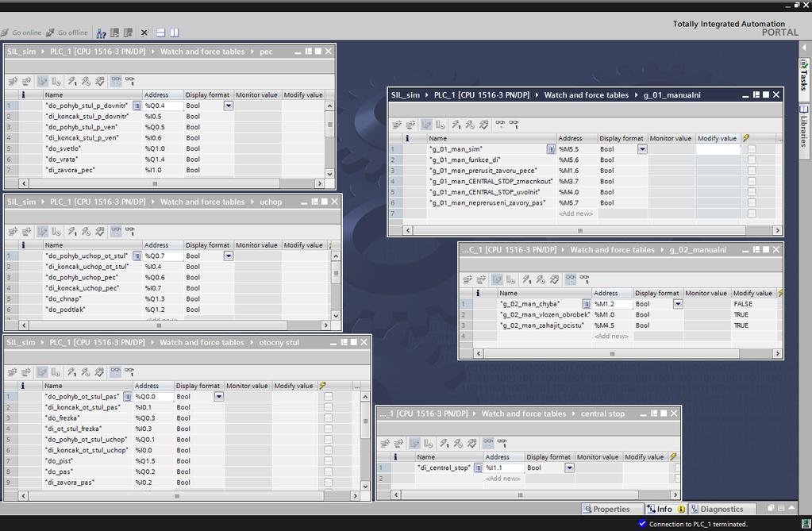The height and width of the screenshot is (531, 812).
Task: Click the down scroll arrow in otocny stul table
Action: [x=365, y=487]
